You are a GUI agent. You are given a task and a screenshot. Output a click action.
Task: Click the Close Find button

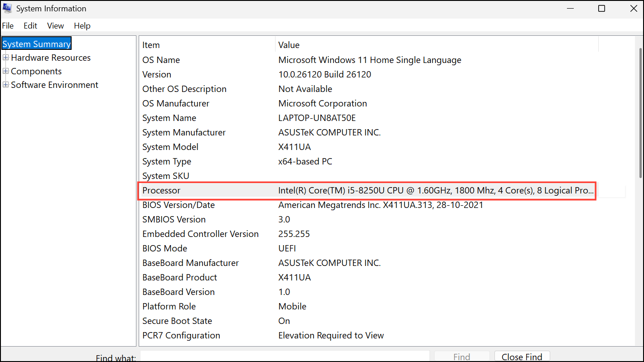pyautogui.click(x=522, y=357)
